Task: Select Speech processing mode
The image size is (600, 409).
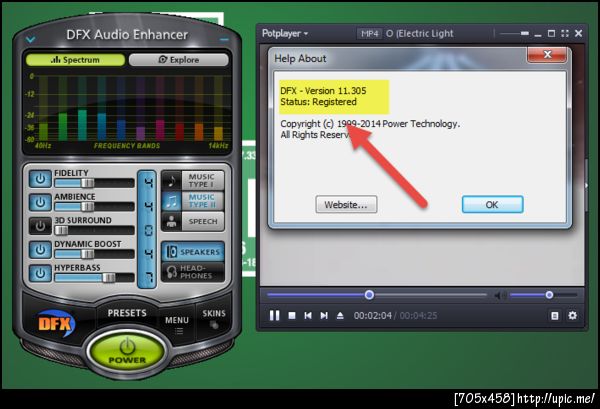Action: point(193,222)
